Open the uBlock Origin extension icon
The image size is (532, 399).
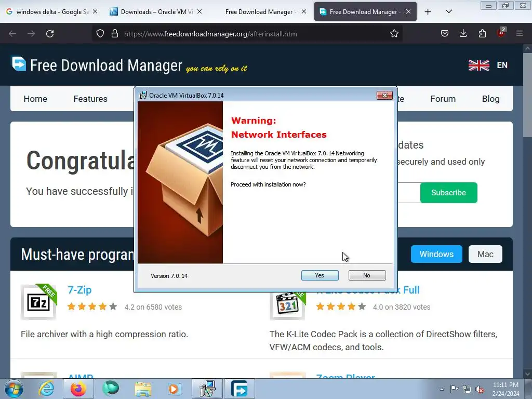click(x=501, y=33)
